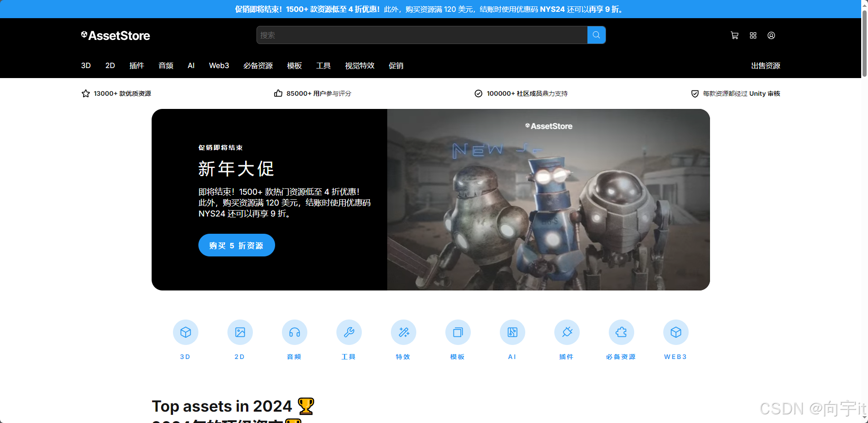Click the AI category icon

513,332
